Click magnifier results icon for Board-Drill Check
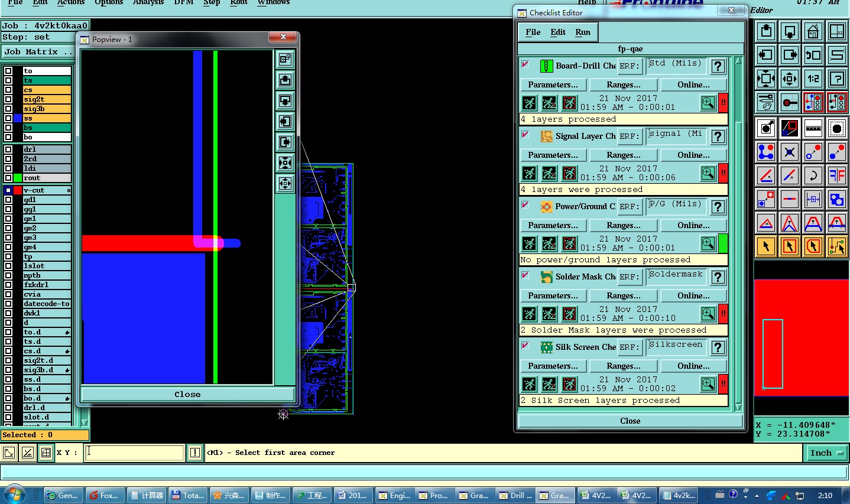This screenshot has width=850, height=504. tap(708, 103)
